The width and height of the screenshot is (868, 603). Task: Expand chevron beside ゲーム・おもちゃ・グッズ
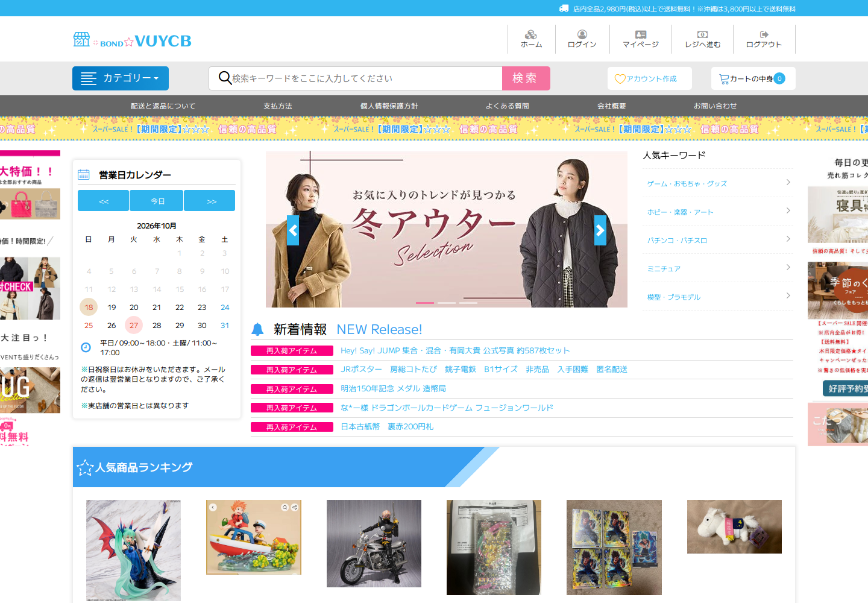click(x=788, y=182)
